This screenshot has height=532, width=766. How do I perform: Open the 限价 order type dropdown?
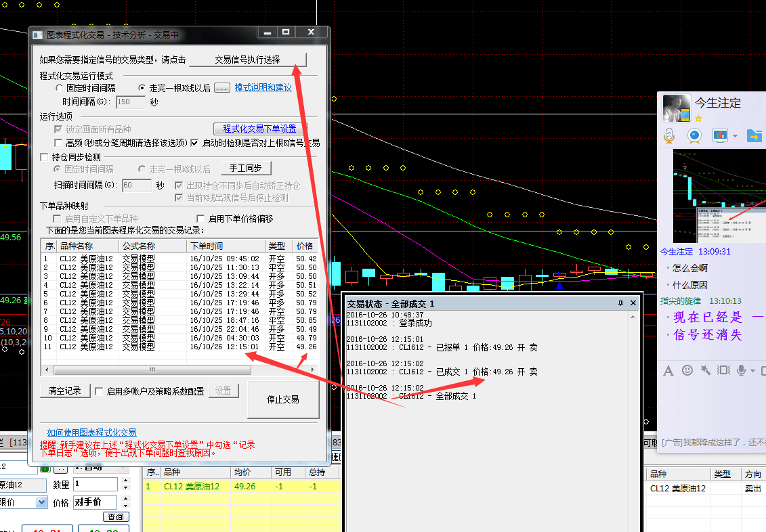point(41,502)
